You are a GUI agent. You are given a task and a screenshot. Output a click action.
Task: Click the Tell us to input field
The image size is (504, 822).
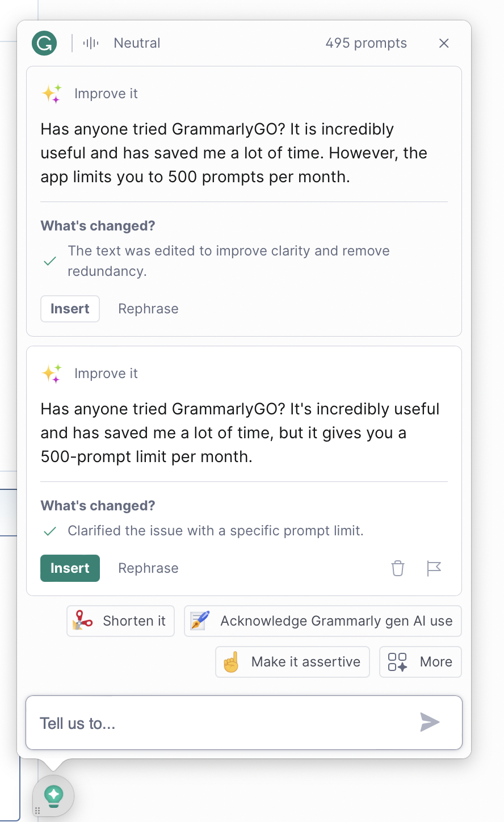click(x=221, y=723)
